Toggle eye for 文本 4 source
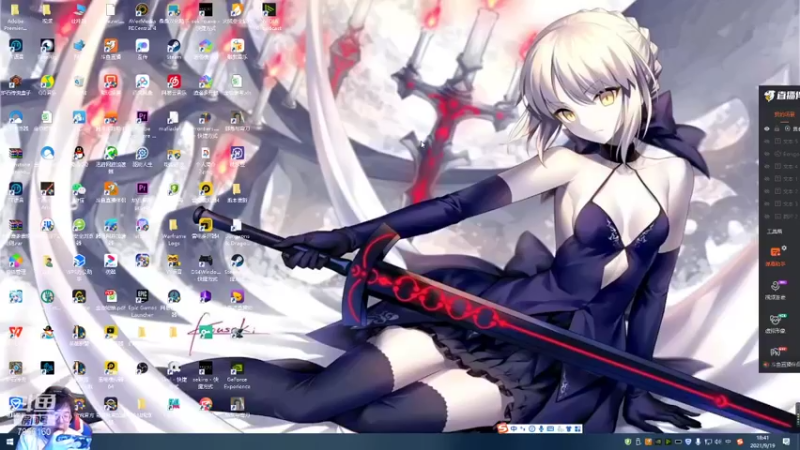The height and width of the screenshot is (450, 800). pyautogui.click(x=767, y=166)
